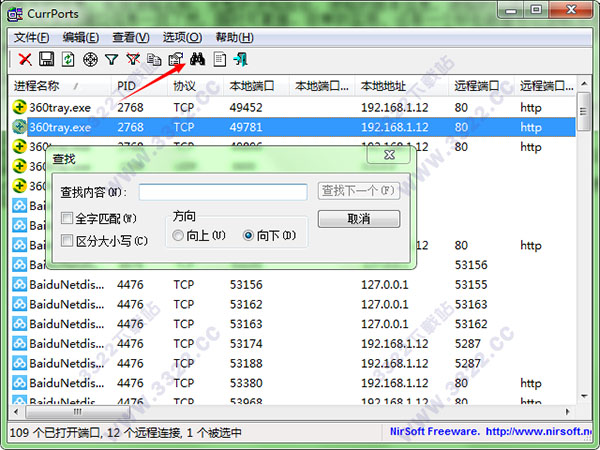
Task: Click the crosshair target toolbar icon
Action: click(x=90, y=60)
